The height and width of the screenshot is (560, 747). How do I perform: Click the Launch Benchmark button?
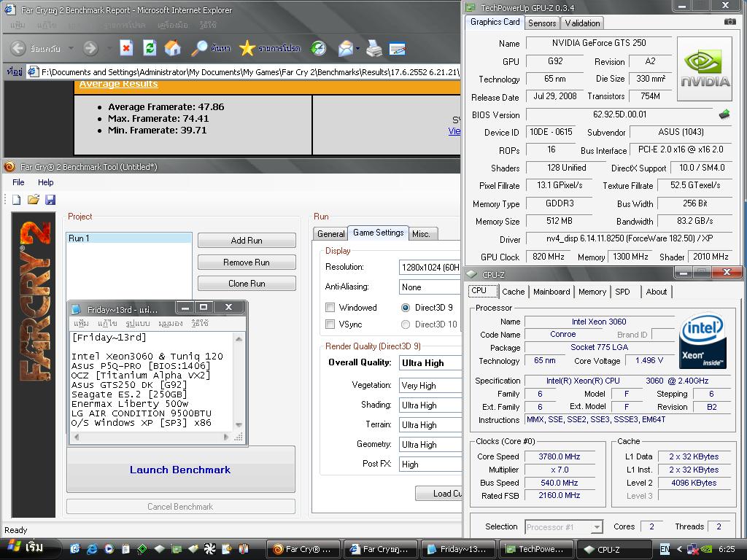(x=181, y=470)
